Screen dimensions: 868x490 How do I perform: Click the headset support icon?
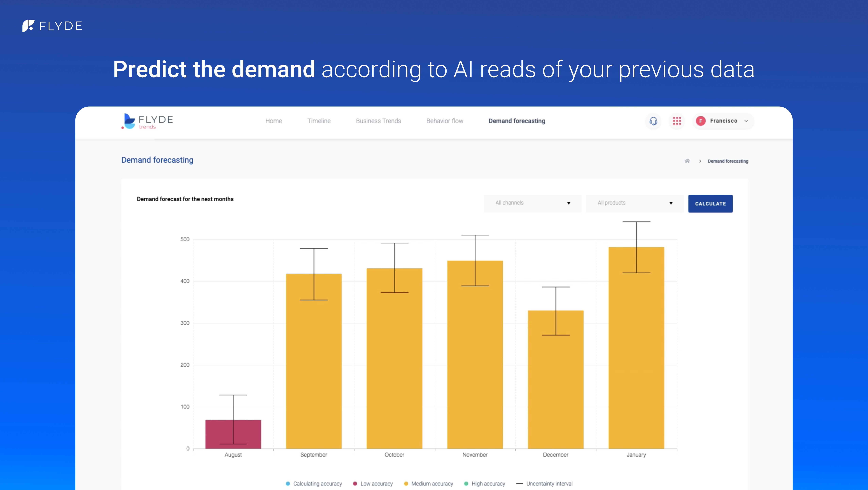click(x=653, y=121)
